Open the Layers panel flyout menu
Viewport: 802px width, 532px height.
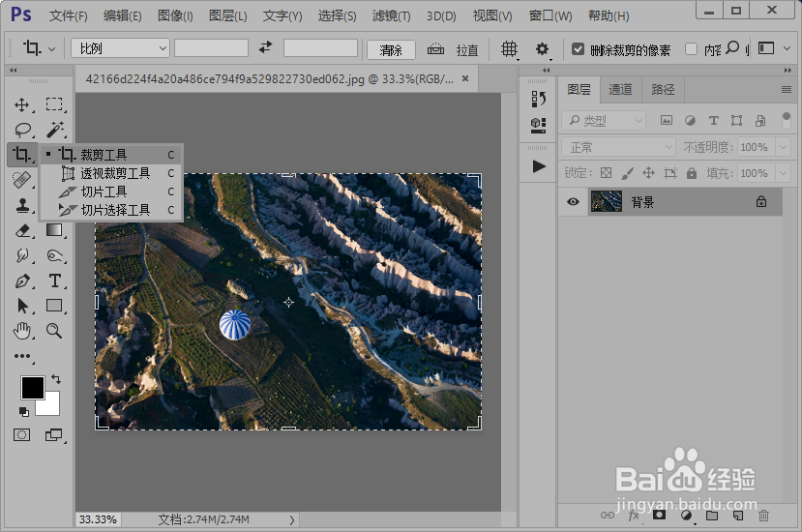[x=787, y=90]
